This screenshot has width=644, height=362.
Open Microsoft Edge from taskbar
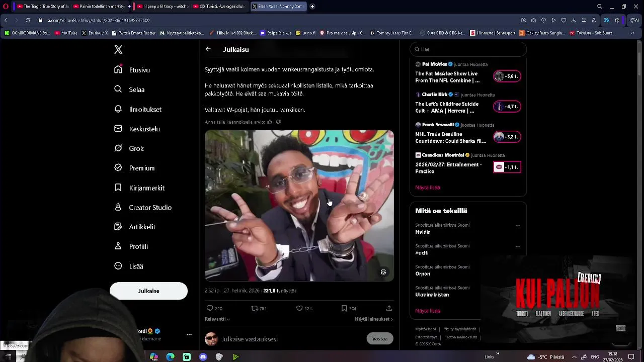[170, 356]
